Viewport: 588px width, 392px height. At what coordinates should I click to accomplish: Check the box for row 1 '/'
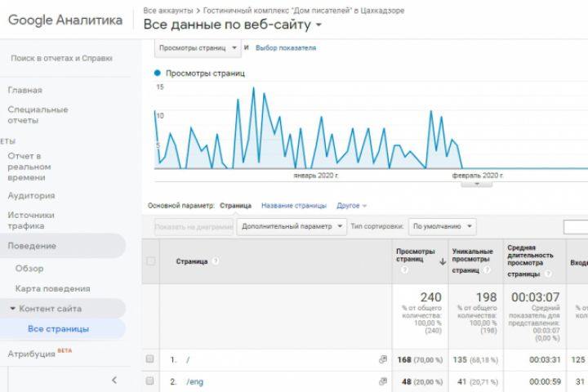point(149,359)
